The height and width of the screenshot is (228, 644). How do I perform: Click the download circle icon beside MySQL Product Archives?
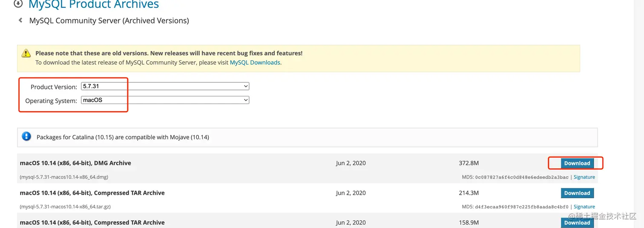[x=18, y=4]
